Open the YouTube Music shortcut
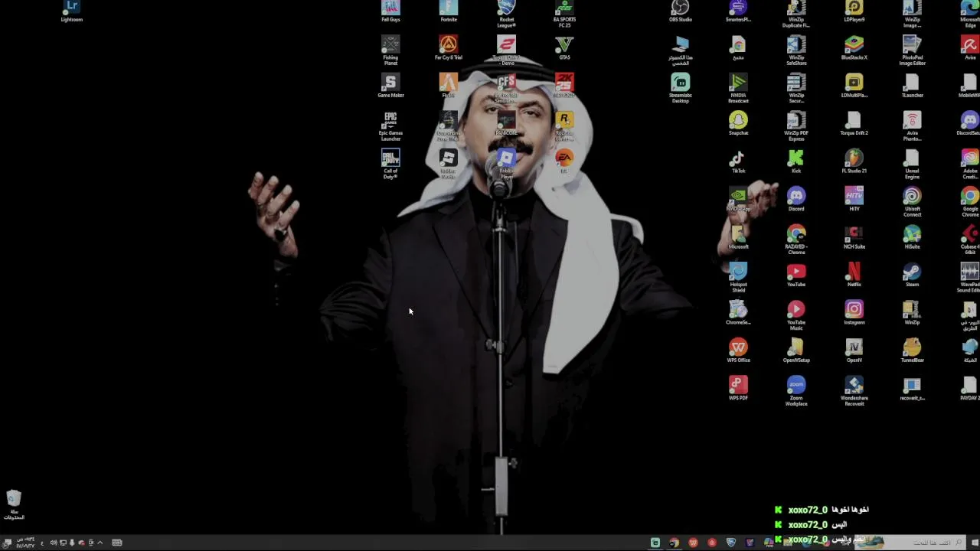 pyautogui.click(x=796, y=315)
